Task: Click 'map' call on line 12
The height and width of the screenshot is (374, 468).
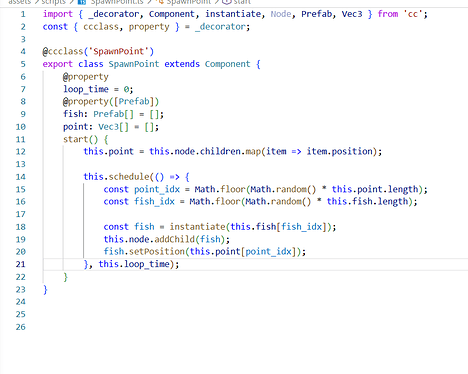Action: [253, 152]
